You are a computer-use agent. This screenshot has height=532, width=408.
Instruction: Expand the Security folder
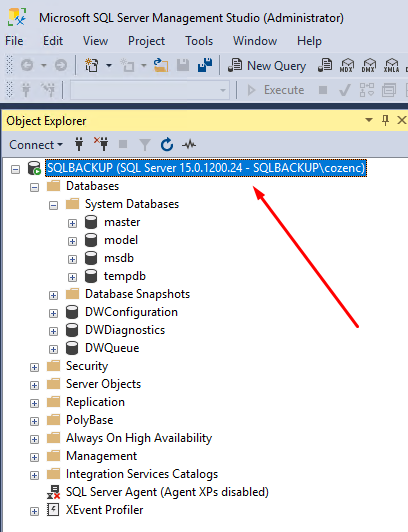click(x=34, y=367)
